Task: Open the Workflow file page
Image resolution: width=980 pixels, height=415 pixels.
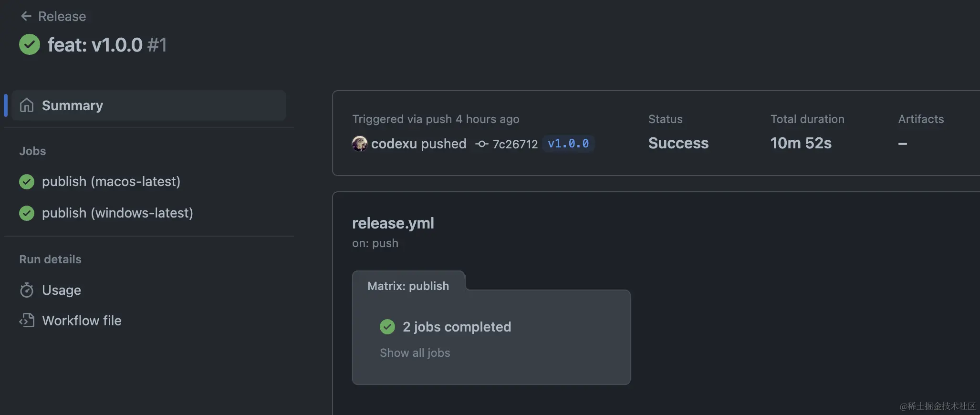Action: tap(82, 321)
